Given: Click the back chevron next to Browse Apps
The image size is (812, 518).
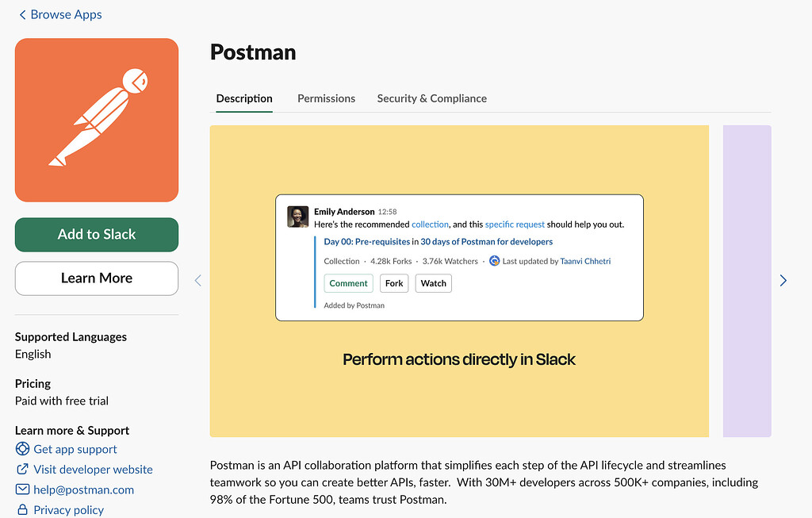Looking at the screenshot, I should 21,14.
